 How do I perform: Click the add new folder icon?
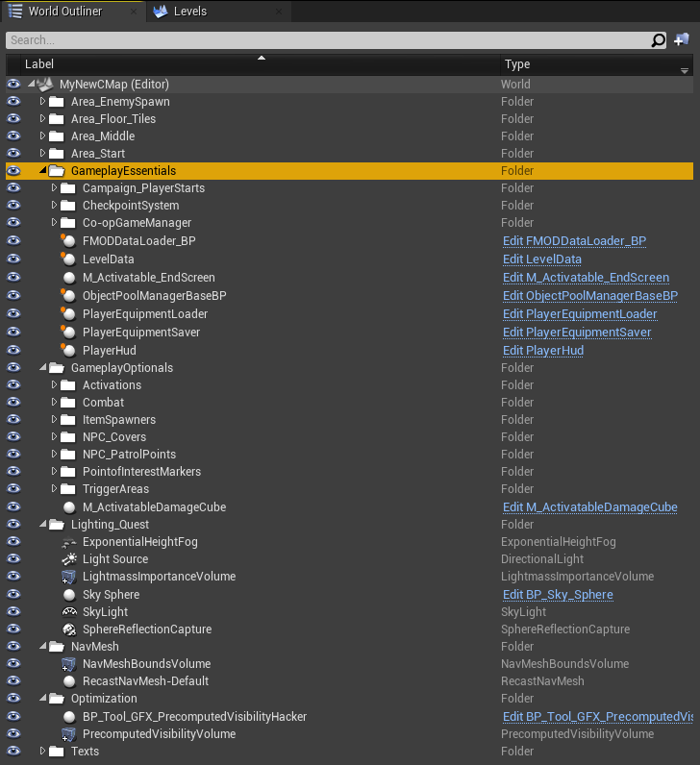682,40
